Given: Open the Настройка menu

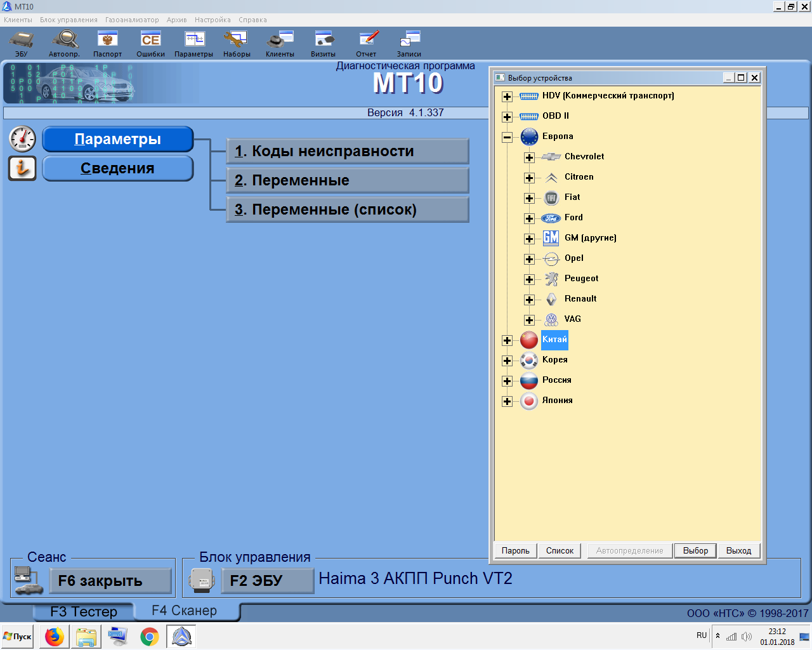Looking at the screenshot, I should (x=213, y=20).
